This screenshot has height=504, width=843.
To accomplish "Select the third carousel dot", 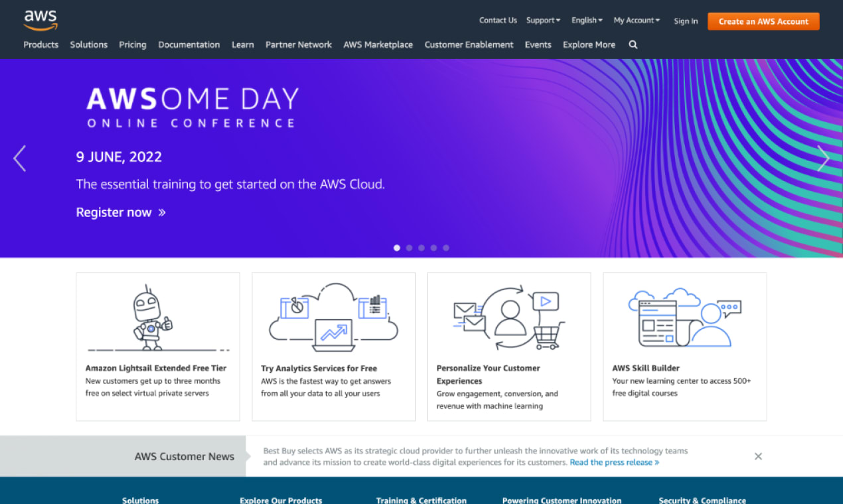I will pos(421,248).
